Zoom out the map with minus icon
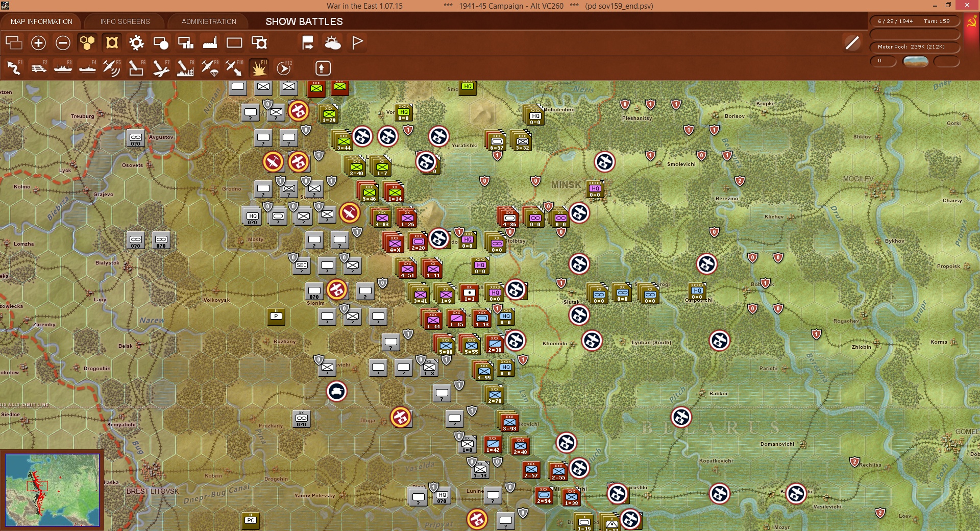 coord(63,43)
